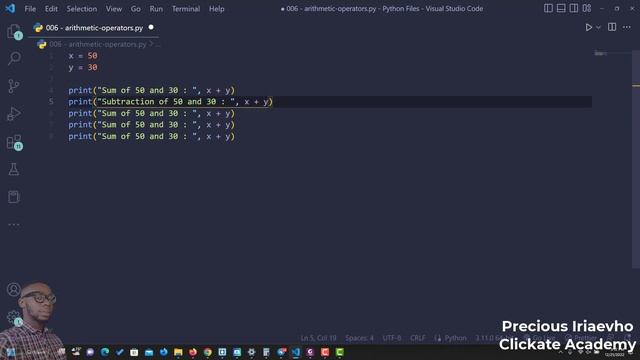Toggle the primary side bar layout button
The image size is (640, 360).
[x=548, y=8]
